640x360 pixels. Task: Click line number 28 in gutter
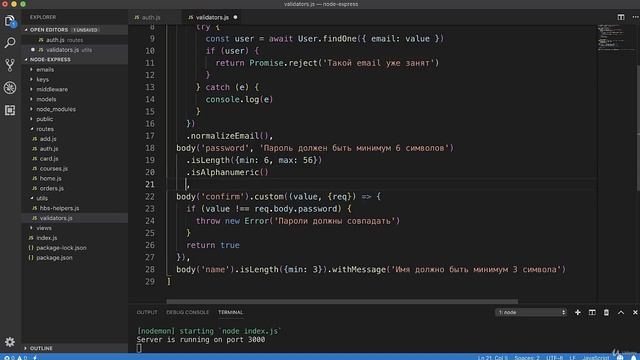[x=150, y=269]
